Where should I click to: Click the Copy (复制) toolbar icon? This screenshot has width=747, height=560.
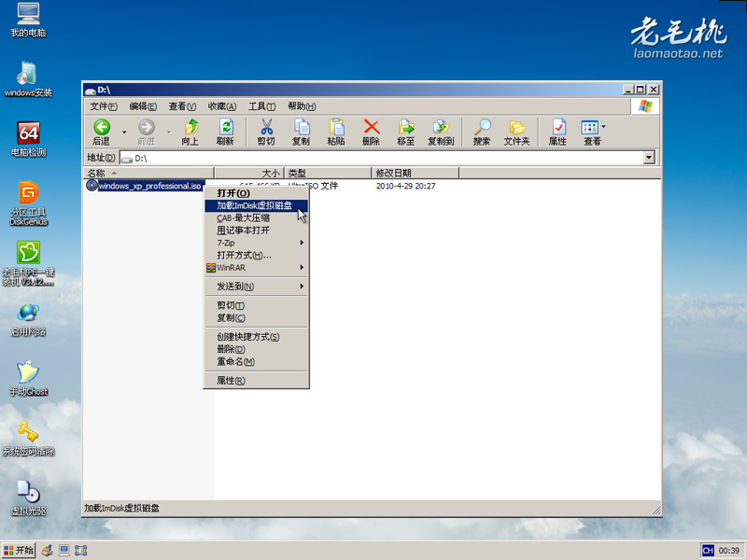point(301,132)
